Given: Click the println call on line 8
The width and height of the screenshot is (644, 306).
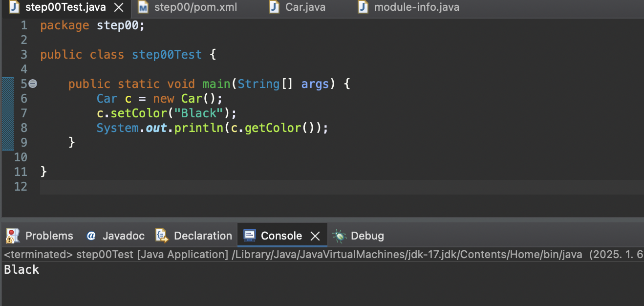Looking at the screenshot, I should (198, 128).
